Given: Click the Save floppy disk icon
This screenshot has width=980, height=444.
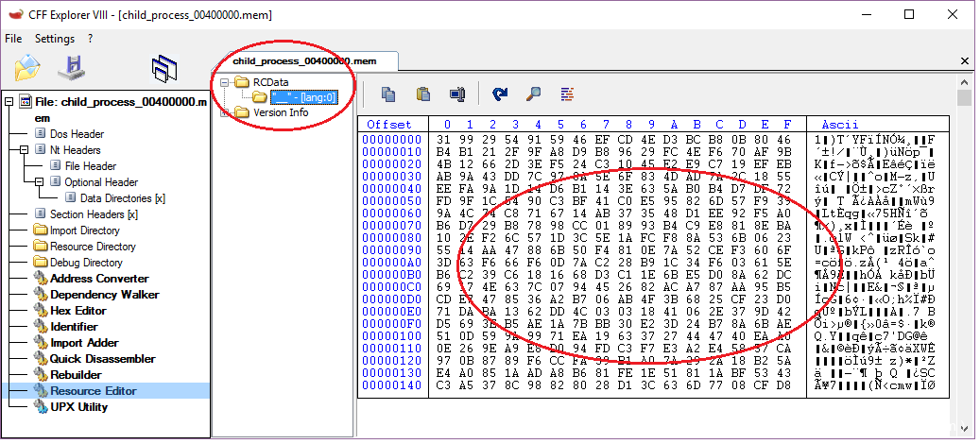Looking at the screenshot, I should [x=72, y=68].
